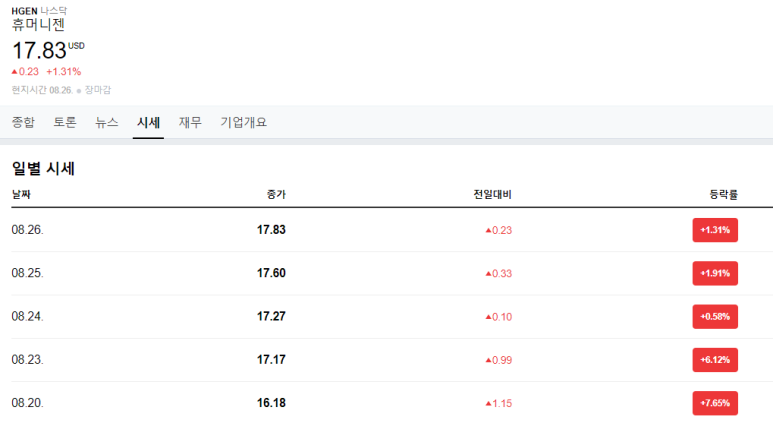Click the 0.99 change value
The height and width of the screenshot is (423, 773).
click(498, 360)
